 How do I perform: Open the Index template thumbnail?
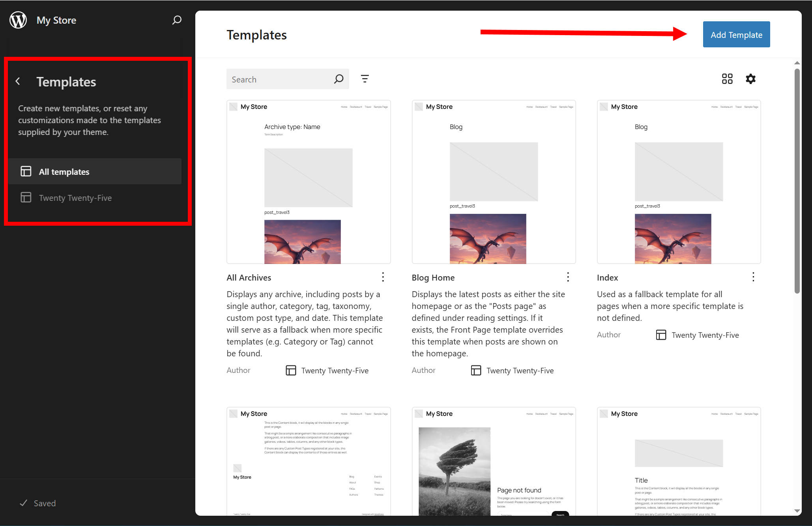(x=678, y=182)
